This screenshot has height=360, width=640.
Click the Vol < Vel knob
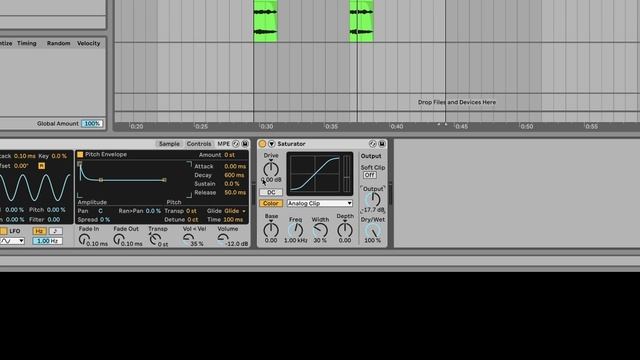click(188, 239)
